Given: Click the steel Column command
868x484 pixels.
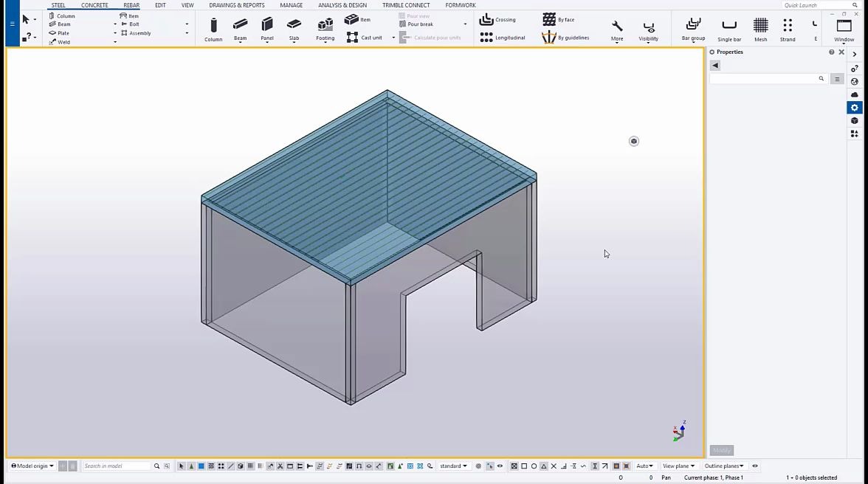Looking at the screenshot, I should pos(61,16).
